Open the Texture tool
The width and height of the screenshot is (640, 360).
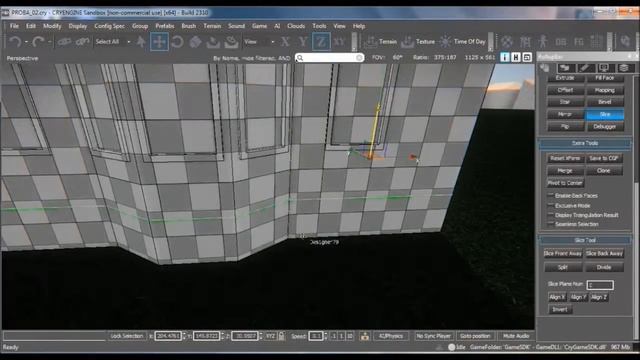[418, 42]
